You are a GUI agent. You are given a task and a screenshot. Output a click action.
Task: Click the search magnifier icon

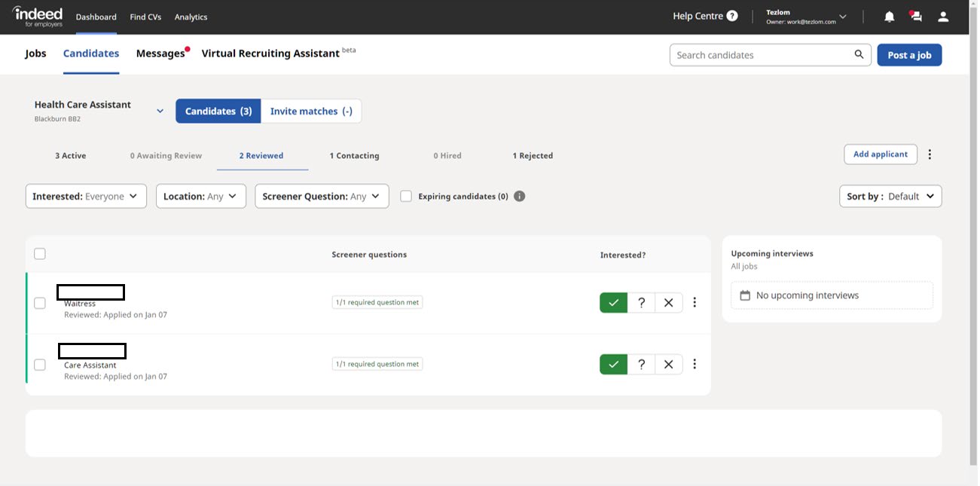click(859, 55)
